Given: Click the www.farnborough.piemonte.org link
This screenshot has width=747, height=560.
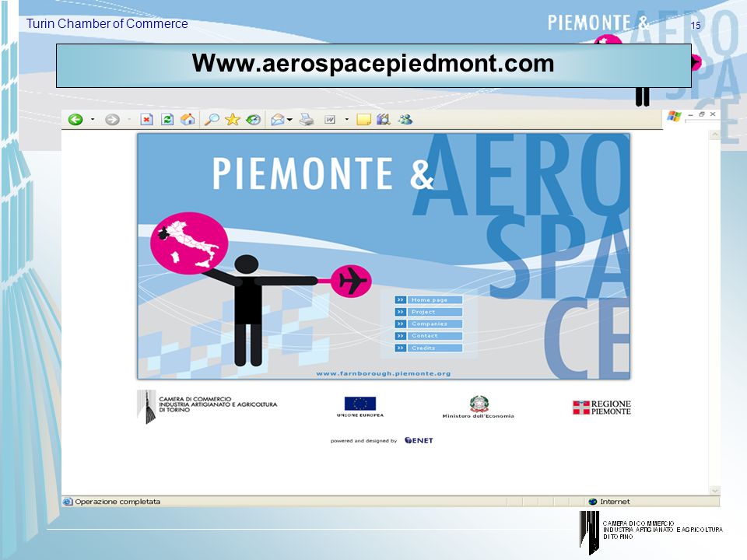Looking at the screenshot, I should point(384,374).
